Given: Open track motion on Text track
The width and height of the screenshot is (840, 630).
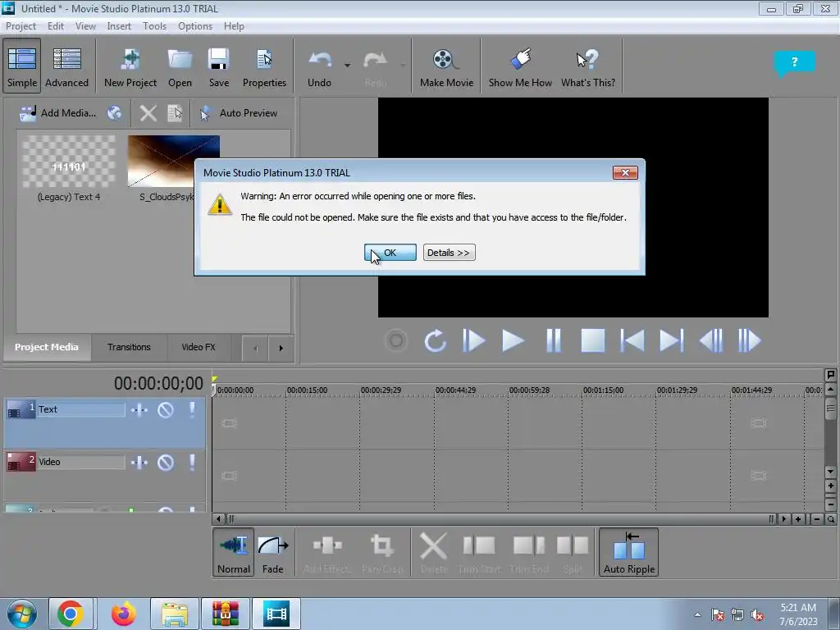Looking at the screenshot, I should pyautogui.click(x=139, y=410).
